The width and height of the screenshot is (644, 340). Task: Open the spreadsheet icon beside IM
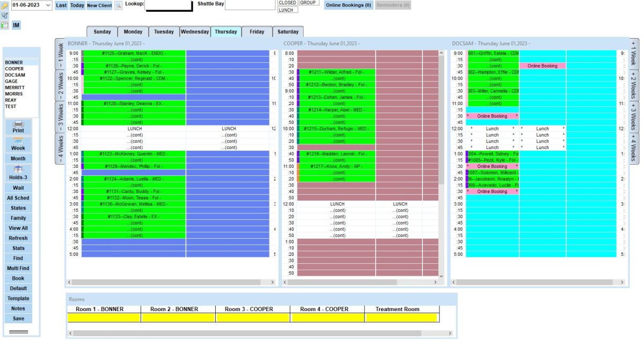point(5,25)
